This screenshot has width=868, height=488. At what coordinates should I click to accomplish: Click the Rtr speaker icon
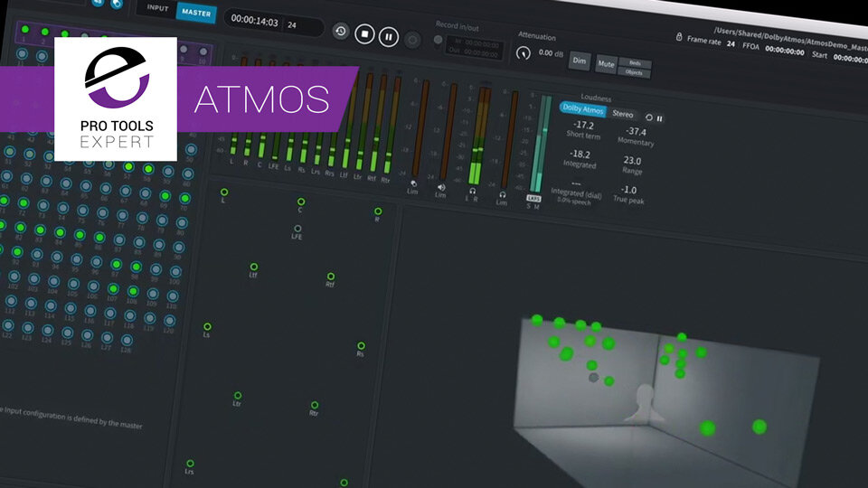(x=315, y=405)
